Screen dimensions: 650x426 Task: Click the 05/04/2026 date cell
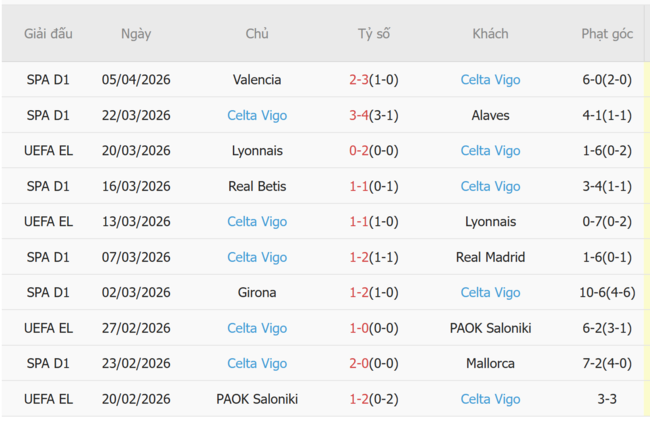(x=136, y=80)
